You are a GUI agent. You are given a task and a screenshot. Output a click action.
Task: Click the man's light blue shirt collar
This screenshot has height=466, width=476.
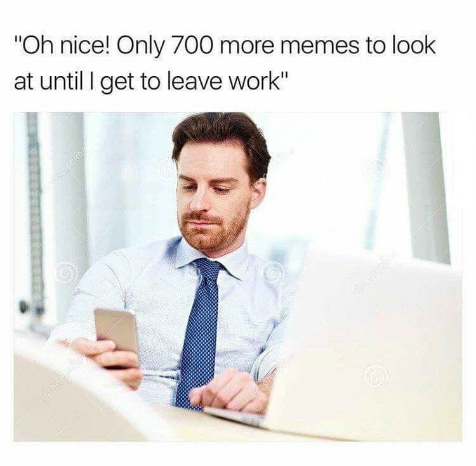[209, 256]
